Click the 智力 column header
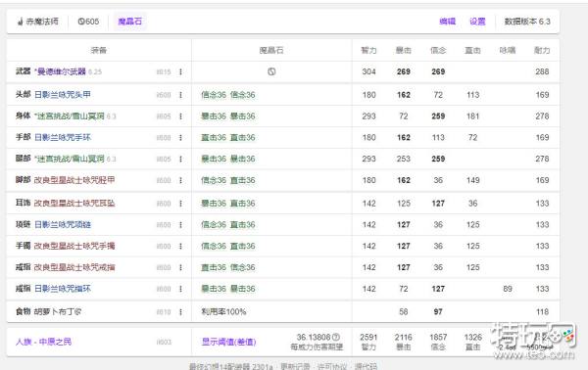The width and height of the screenshot is (588, 370). point(368,50)
